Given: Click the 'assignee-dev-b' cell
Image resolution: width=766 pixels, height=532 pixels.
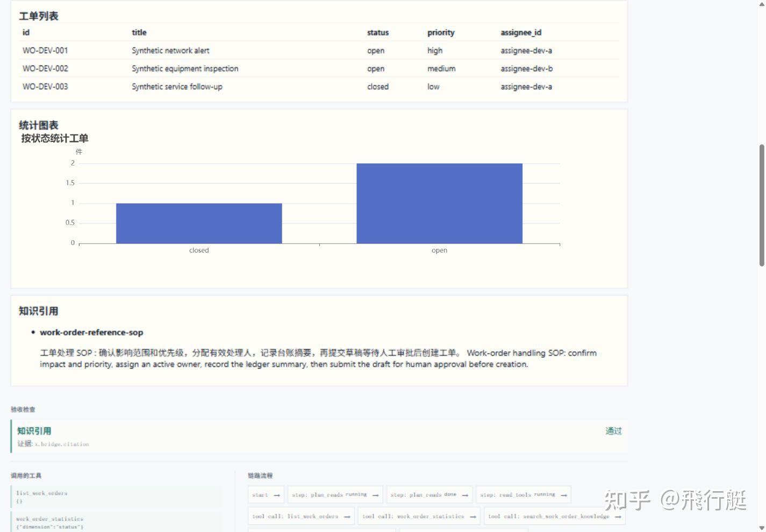Looking at the screenshot, I should coord(527,69).
